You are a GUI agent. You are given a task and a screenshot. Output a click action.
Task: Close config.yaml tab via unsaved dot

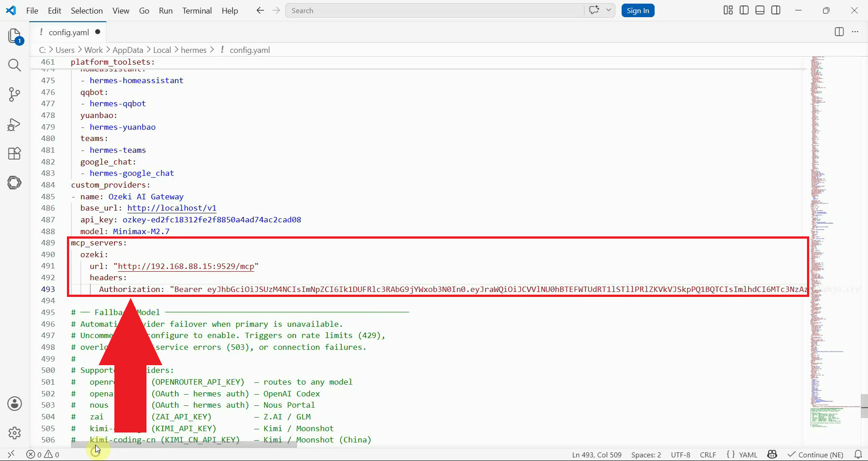pyautogui.click(x=98, y=32)
